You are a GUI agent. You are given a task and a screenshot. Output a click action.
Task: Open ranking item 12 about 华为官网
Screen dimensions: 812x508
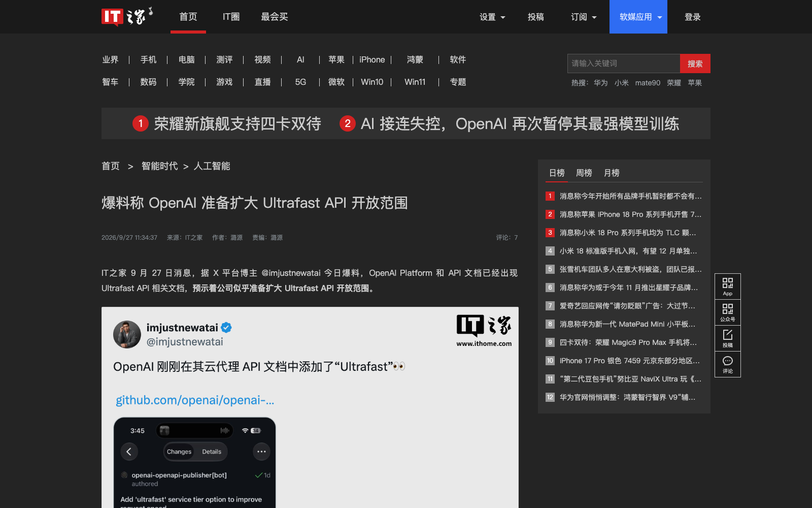pyautogui.click(x=627, y=397)
